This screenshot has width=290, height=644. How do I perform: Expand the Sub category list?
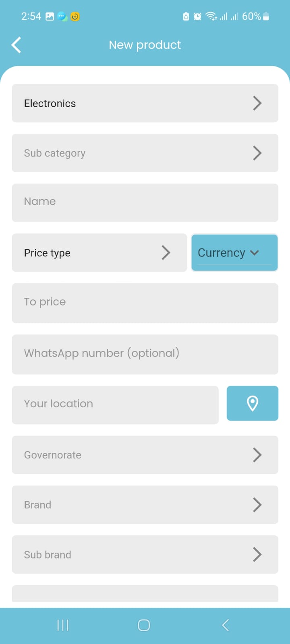click(x=145, y=153)
